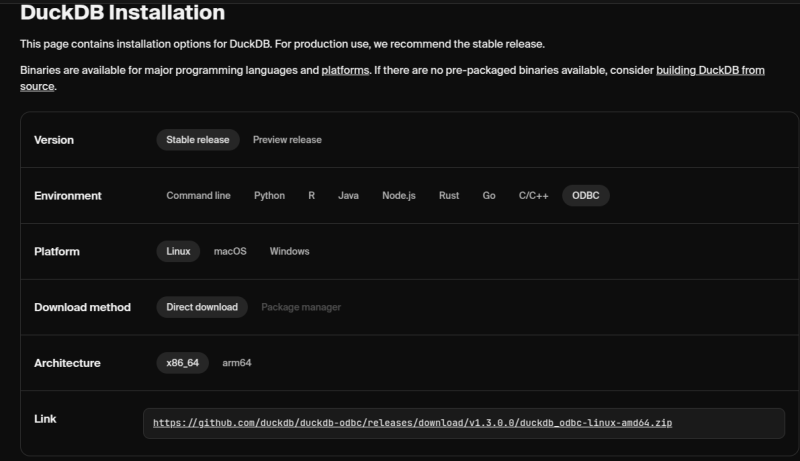Follow the platforms hyperlink in intro text
Viewport: 800px width, 461px height.
344,70
